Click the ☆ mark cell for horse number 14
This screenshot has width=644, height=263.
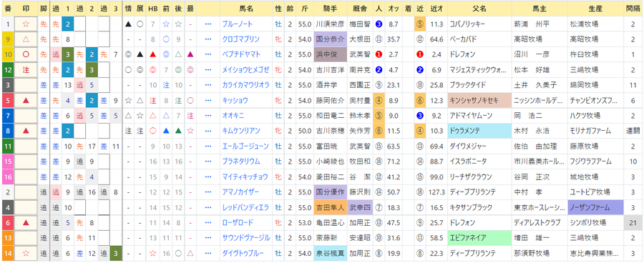[x=26, y=253]
